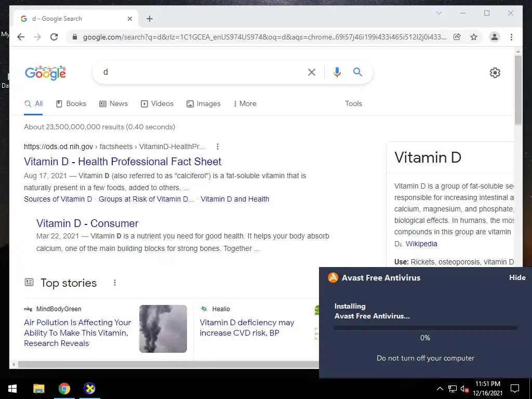The width and height of the screenshot is (532, 399).
Task: Share this page icon in address bar
Action: [x=457, y=37]
